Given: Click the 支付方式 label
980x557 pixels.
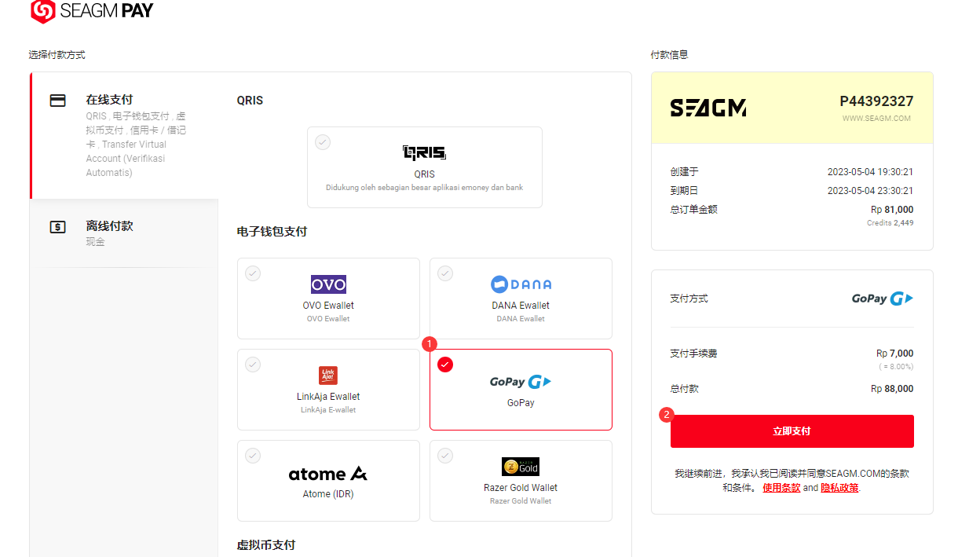Looking at the screenshot, I should click(689, 299).
